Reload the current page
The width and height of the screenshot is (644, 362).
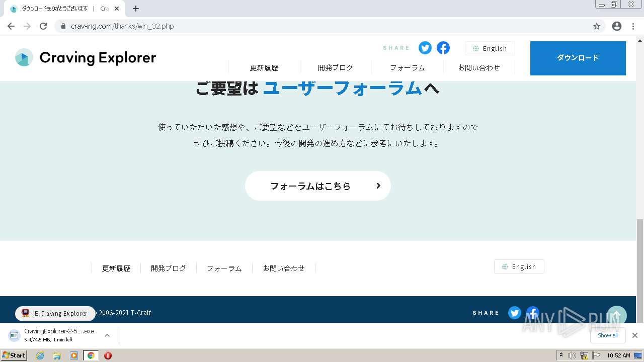point(43,26)
